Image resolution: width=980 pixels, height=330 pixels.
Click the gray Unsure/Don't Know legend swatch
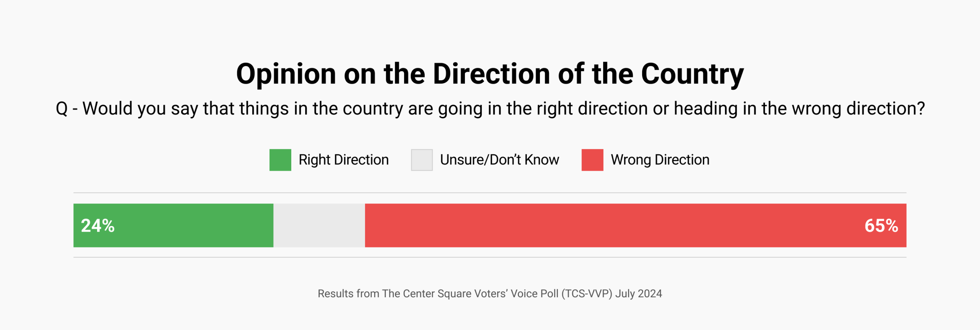[422, 160]
